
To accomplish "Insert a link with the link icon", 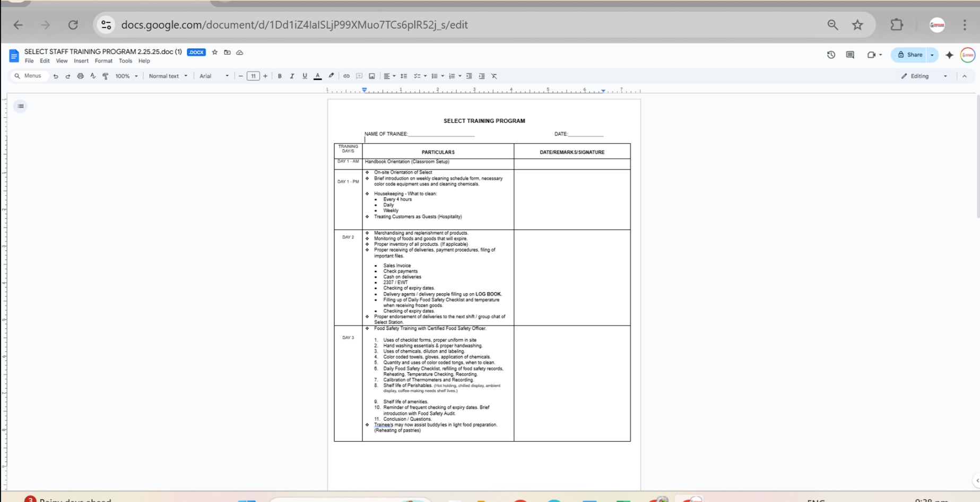I will point(346,76).
